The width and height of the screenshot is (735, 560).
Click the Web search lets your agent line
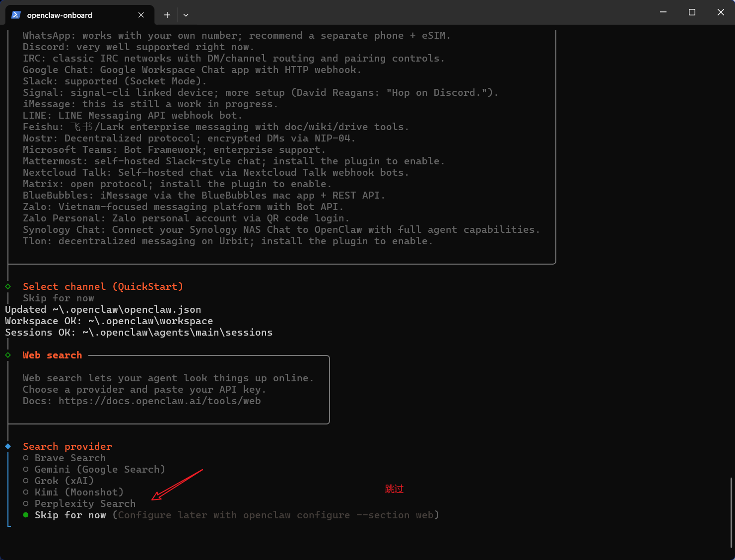[x=168, y=378]
